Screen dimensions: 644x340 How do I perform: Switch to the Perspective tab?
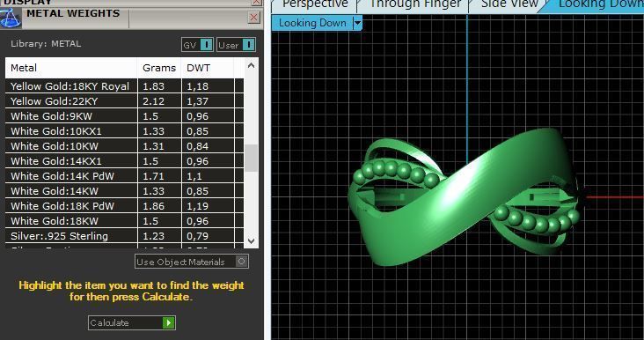pos(315,5)
